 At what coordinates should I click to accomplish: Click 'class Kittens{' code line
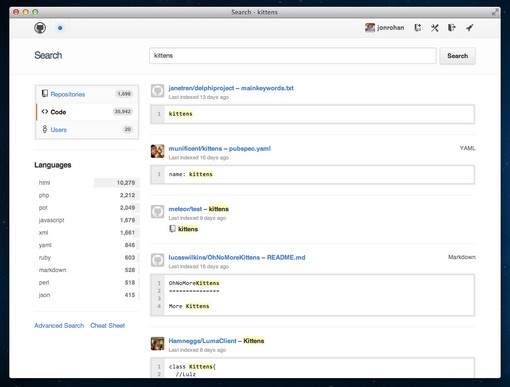click(x=192, y=367)
